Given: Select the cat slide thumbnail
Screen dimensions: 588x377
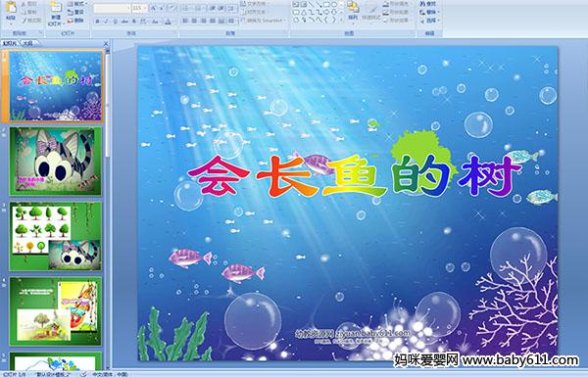Looking at the screenshot, I should tap(56, 162).
